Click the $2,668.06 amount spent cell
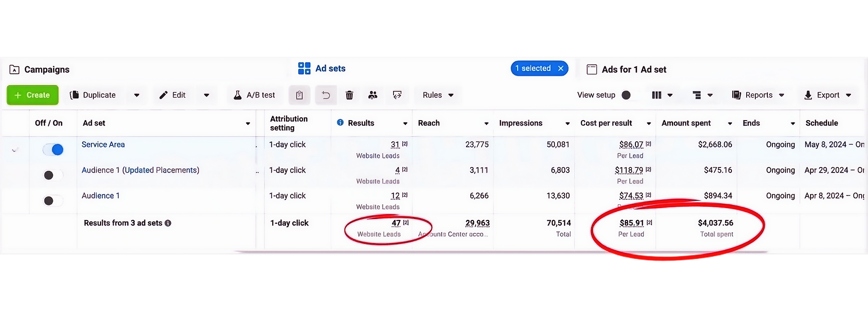This screenshot has height=311, width=868. pos(715,144)
